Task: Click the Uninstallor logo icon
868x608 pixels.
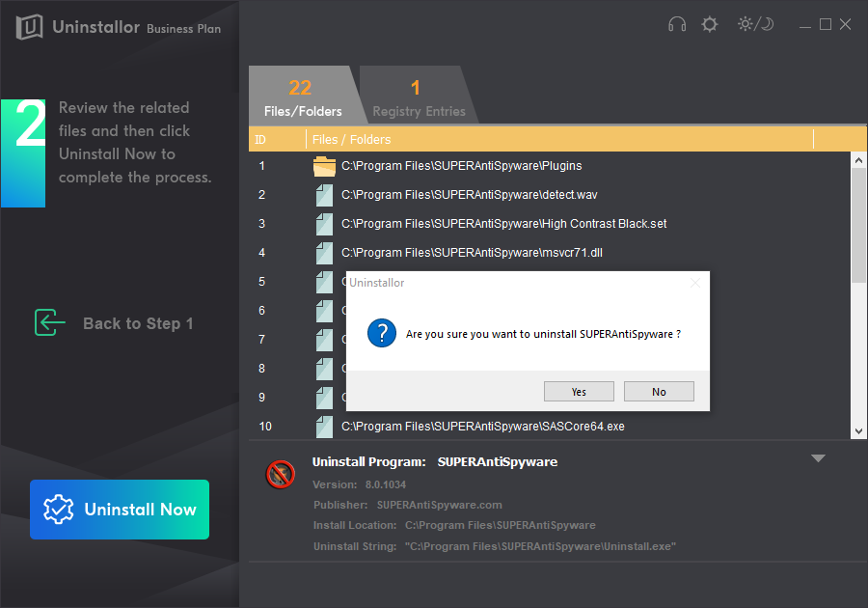Action: pos(29,27)
